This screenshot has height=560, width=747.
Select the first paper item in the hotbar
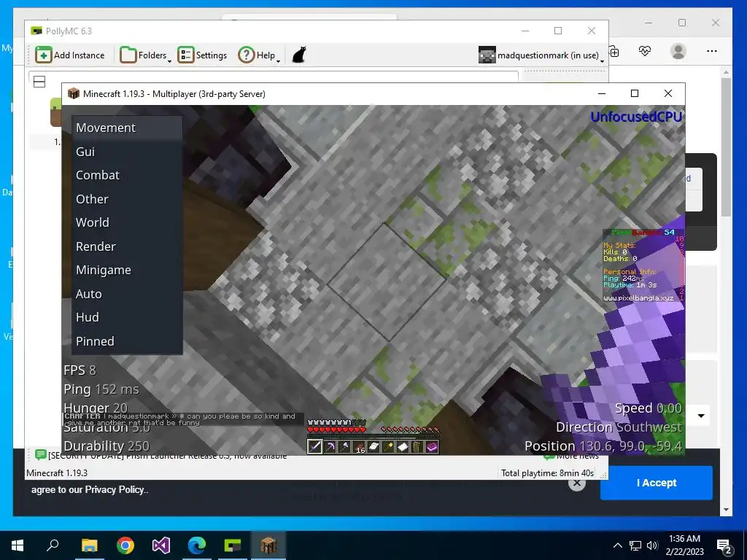click(x=374, y=447)
